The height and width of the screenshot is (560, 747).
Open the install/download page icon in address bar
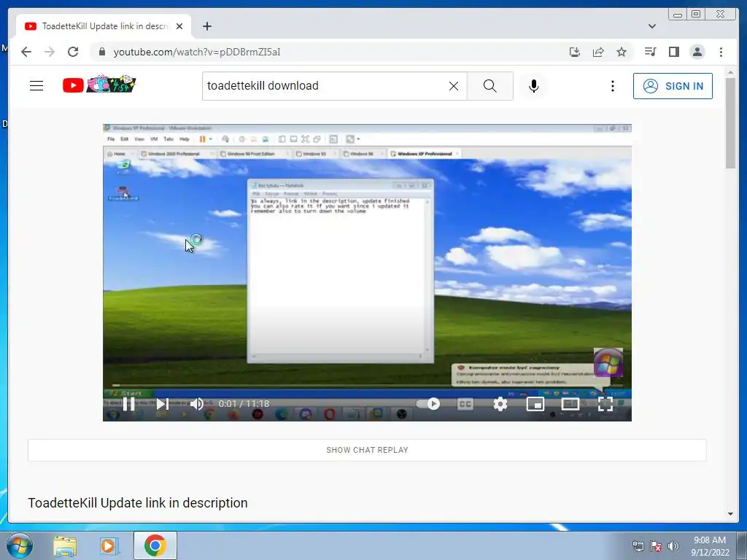point(575,52)
